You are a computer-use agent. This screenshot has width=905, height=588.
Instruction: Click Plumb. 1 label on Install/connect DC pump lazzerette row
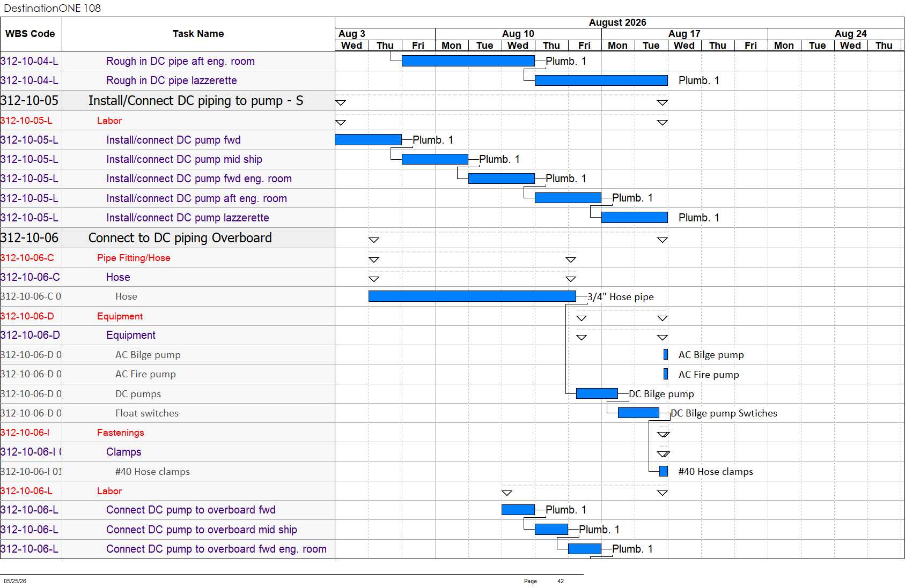699,218
